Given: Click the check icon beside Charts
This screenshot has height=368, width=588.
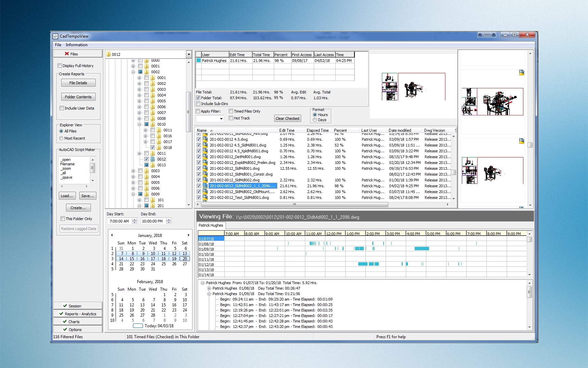Looking at the screenshot, I should (65, 321).
